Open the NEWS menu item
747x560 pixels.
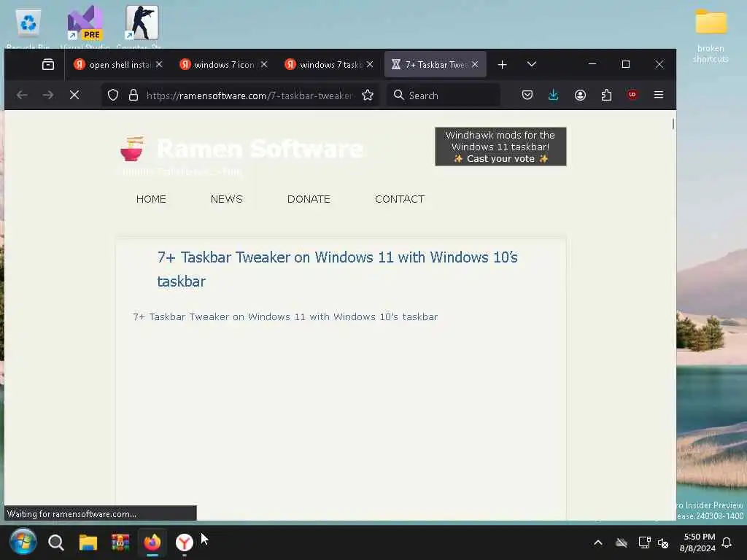[x=227, y=199]
